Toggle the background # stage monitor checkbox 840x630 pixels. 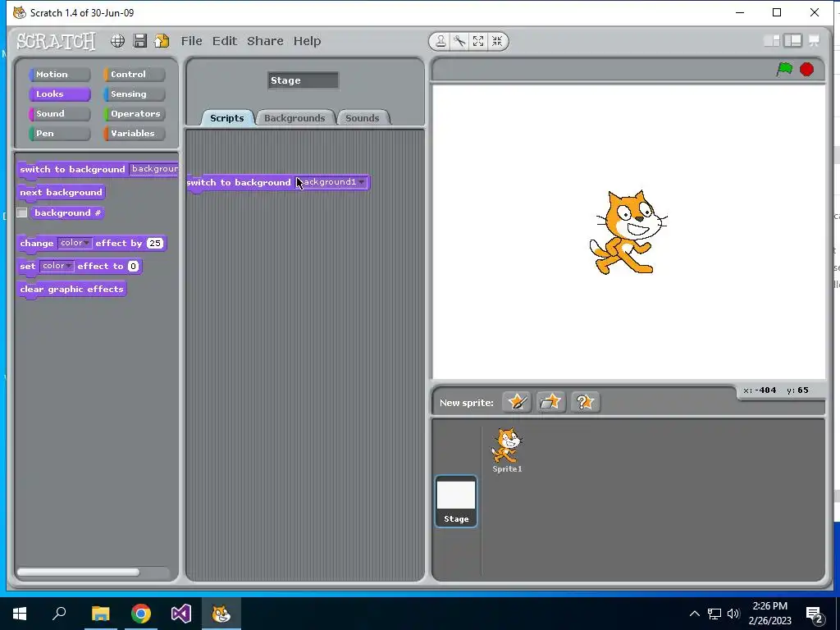tap(22, 213)
